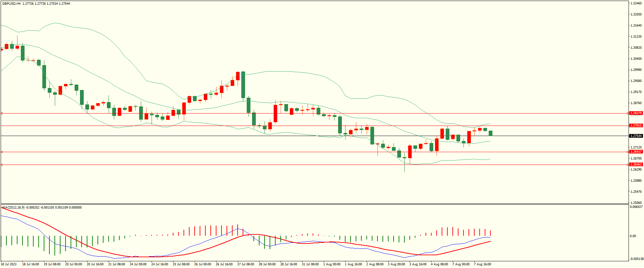Viewport: 644px width, 268px height.
Task: Click the 1.25880 value on the price axis
Action: click(x=636, y=181)
